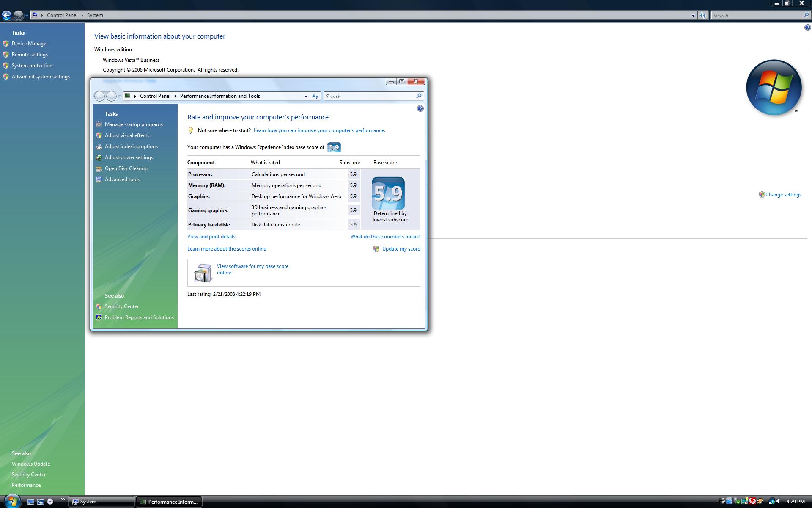Click the System window search field
812x508 pixels.
click(x=760, y=16)
